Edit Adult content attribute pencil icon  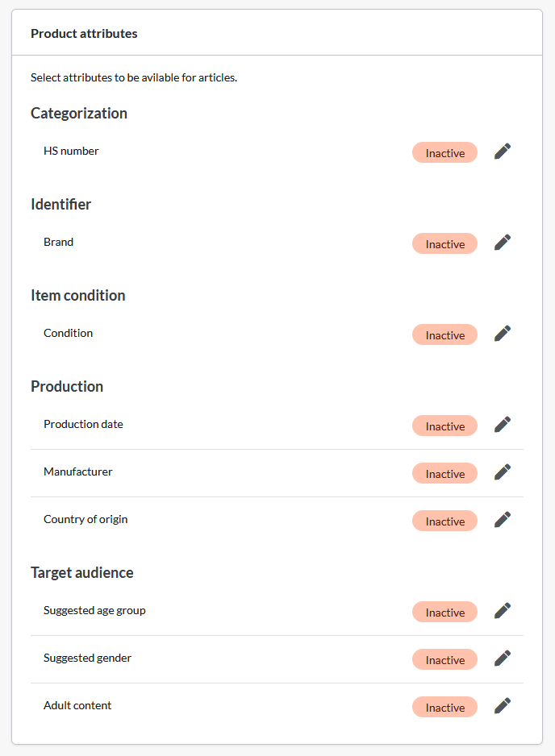pos(503,706)
